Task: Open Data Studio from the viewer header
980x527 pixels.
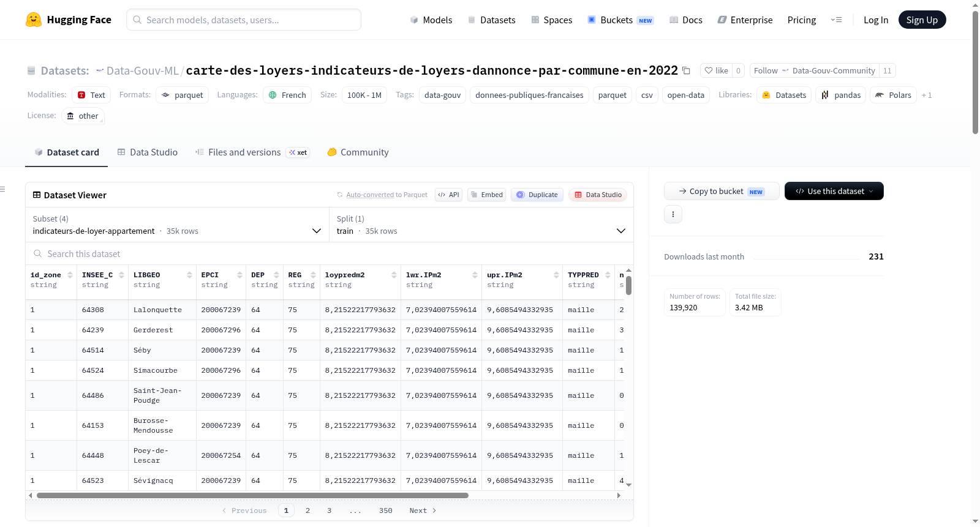Action: point(598,195)
